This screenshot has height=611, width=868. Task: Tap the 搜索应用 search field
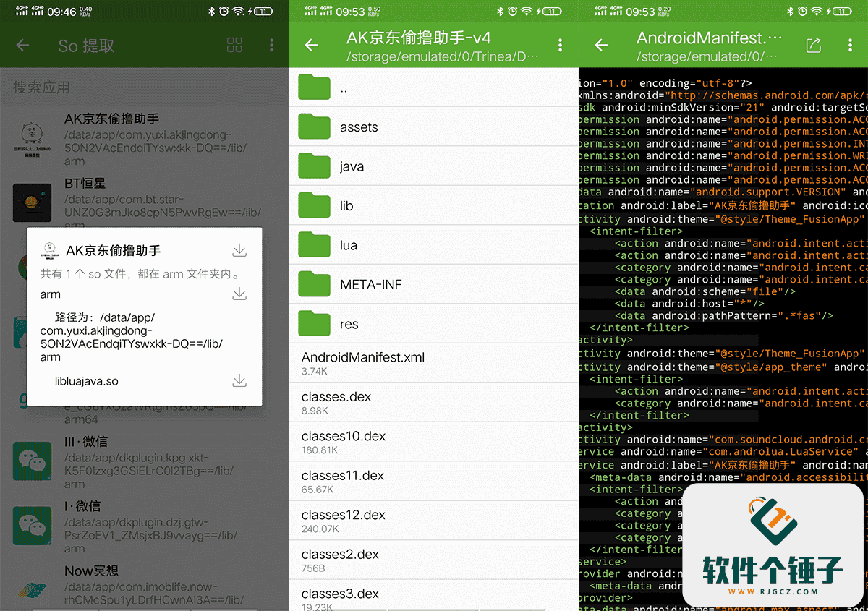pyautogui.click(x=144, y=87)
